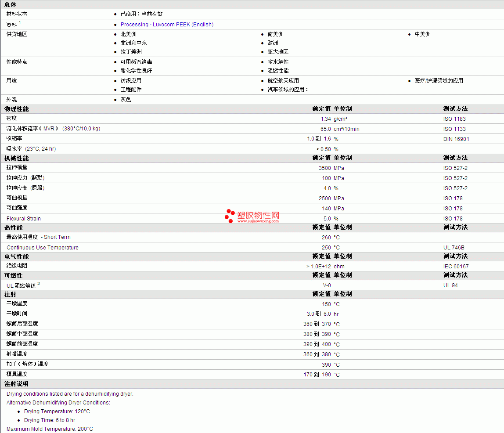Click the DIN 16901 test method cell
The height and width of the screenshot is (433, 504).
pos(456,139)
